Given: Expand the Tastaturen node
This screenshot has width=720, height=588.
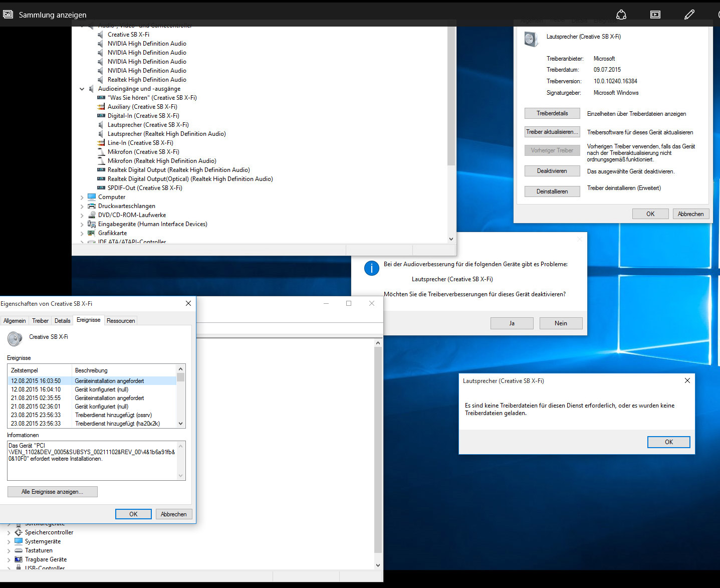Looking at the screenshot, I should [x=9, y=551].
